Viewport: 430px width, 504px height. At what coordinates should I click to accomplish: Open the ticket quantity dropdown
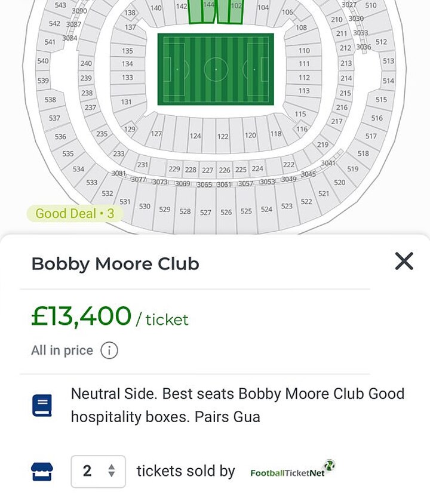click(99, 471)
